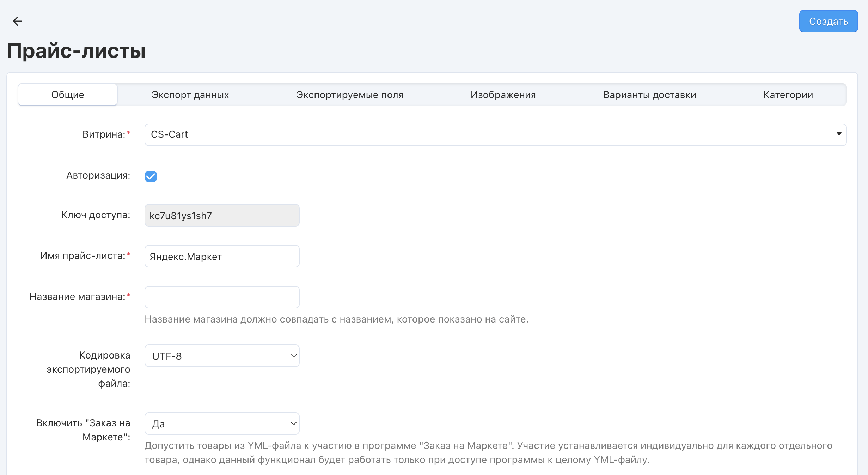Click the Витрина dropdown arrow
The image size is (868, 475).
coord(839,134)
